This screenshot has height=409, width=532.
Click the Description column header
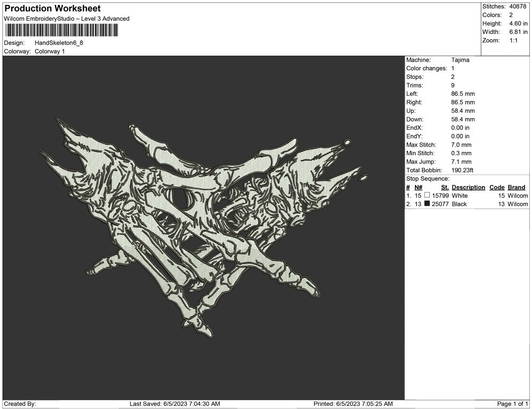(468, 187)
